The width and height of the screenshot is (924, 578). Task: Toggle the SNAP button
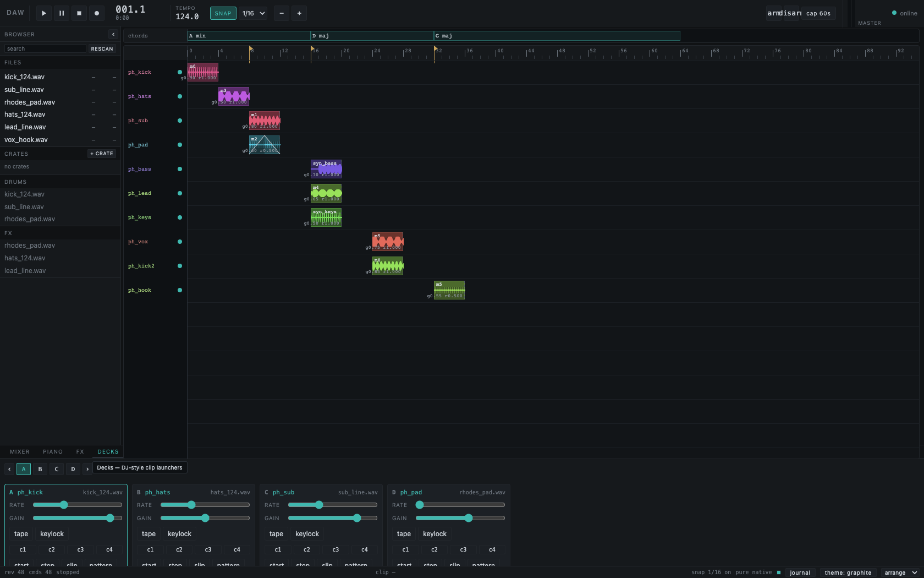(x=223, y=13)
